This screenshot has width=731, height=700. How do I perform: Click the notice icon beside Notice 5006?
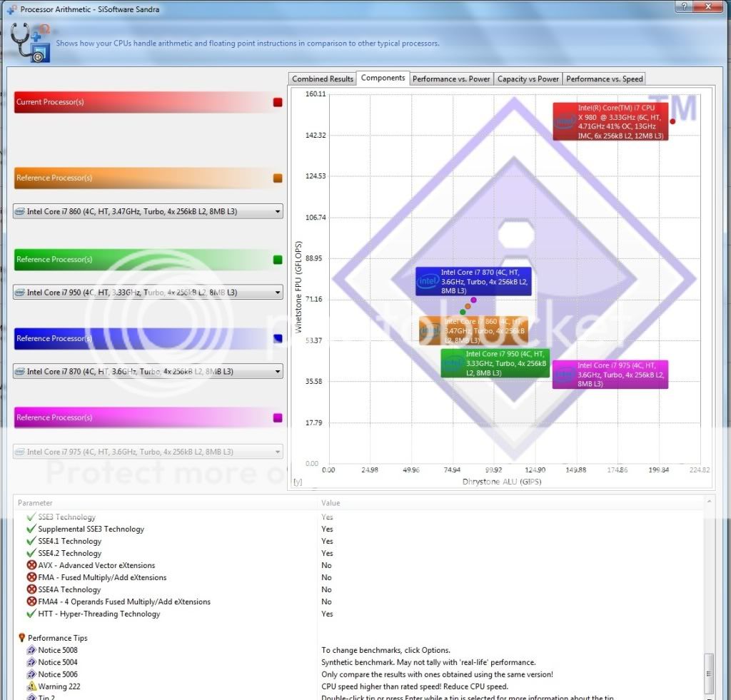click(31, 674)
